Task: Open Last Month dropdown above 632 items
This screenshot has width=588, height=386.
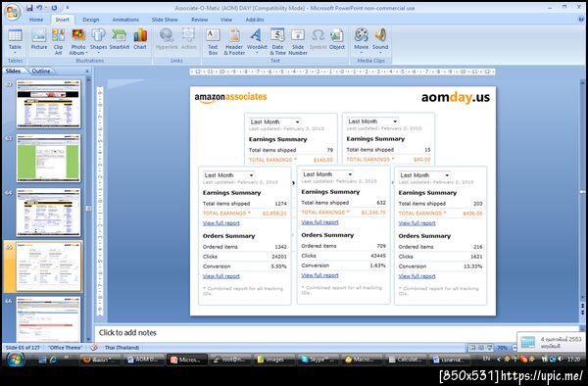Action: coord(327,174)
